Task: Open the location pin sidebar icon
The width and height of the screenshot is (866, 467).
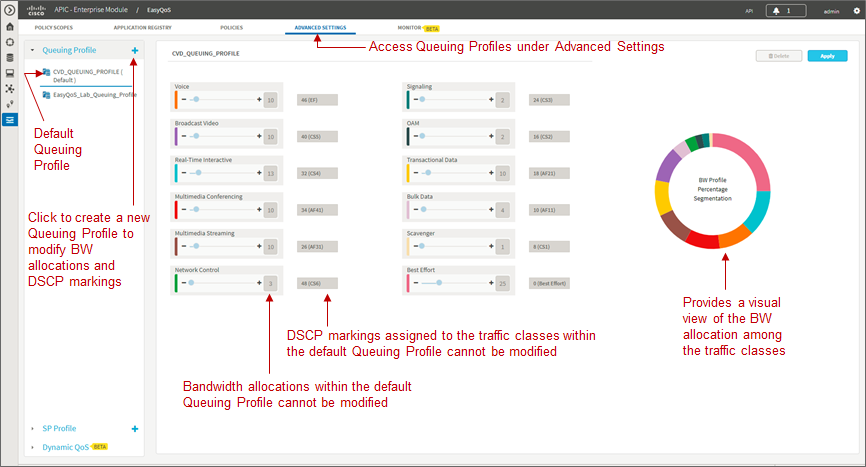Action: tap(9, 104)
